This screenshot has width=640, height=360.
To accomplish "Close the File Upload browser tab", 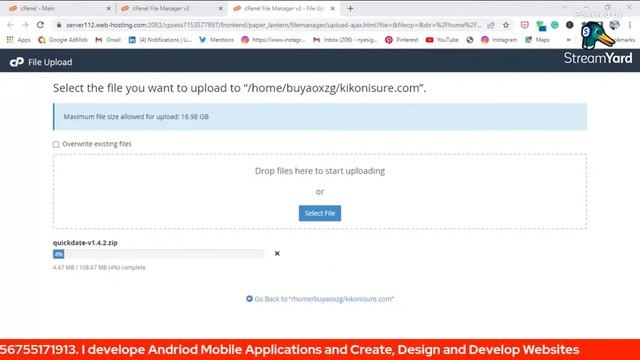I will 332,8.
